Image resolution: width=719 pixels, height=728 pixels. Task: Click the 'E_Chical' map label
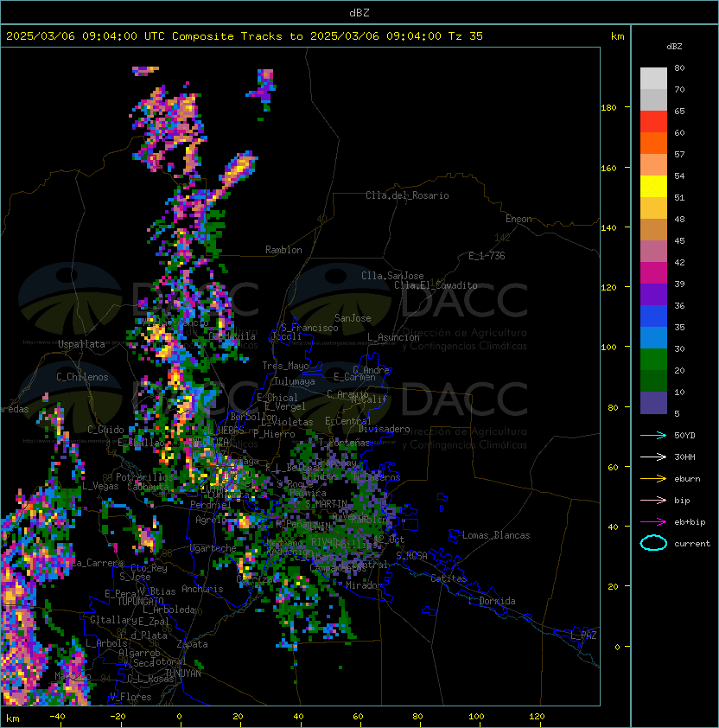pyautogui.click(x=277, y=398)
